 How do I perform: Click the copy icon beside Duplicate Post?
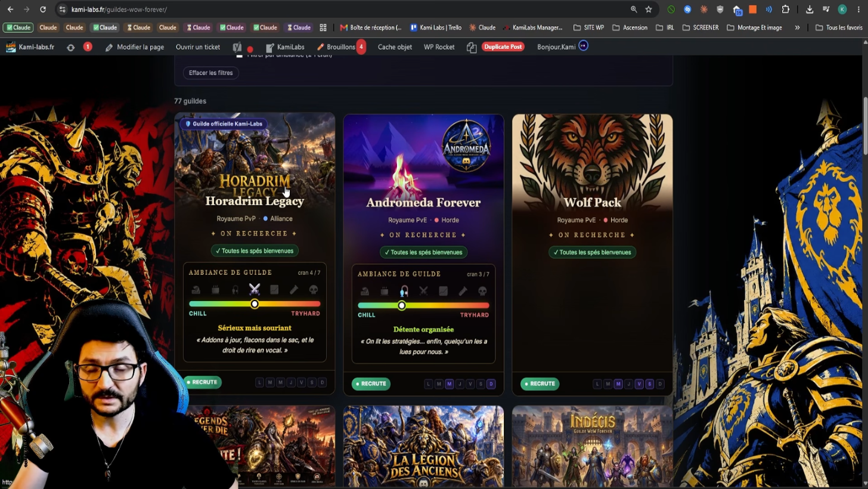coord(472,47)
